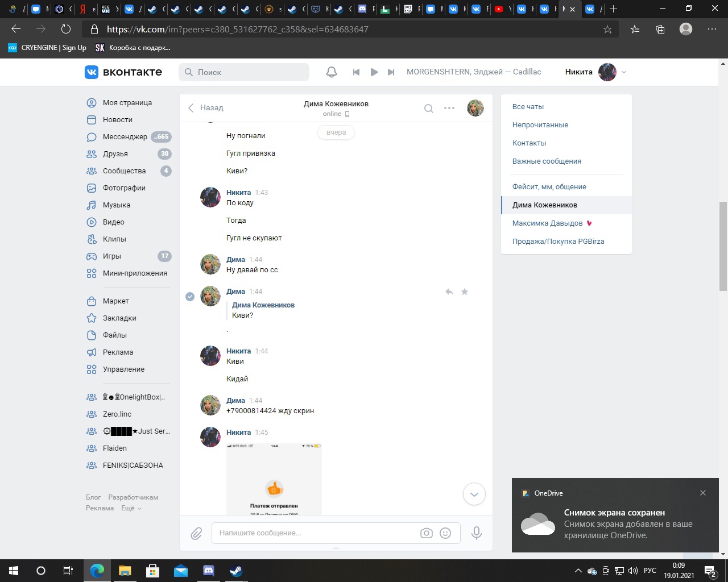Search within conversation magnifier icon
This screenshot has height=582, width=728.
pos(429,108)
